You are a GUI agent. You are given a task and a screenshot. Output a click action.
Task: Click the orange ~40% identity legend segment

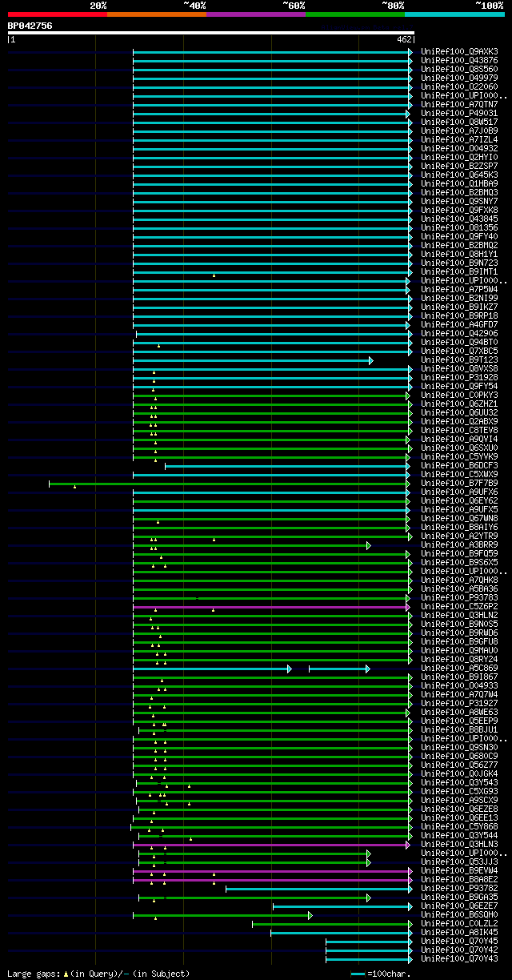pyautogui.click(x=157, y=14)
